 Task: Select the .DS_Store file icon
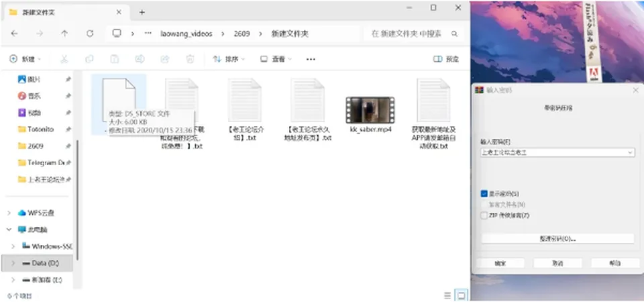[119, 100]
